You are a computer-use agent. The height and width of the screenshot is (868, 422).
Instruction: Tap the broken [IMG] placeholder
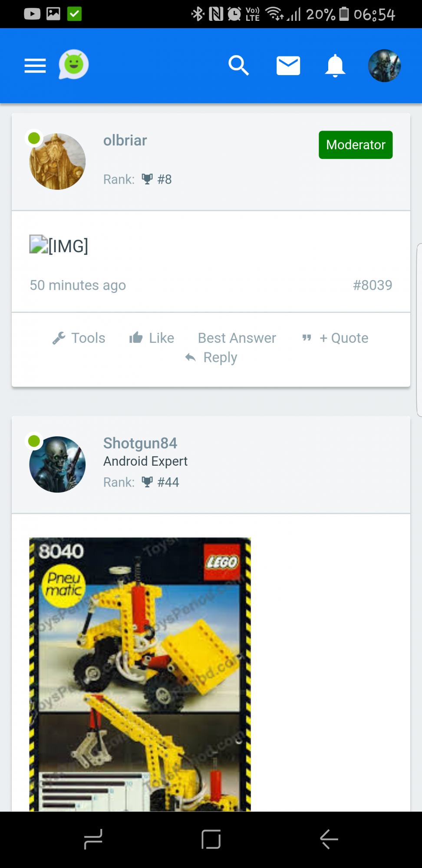(59, 246)
